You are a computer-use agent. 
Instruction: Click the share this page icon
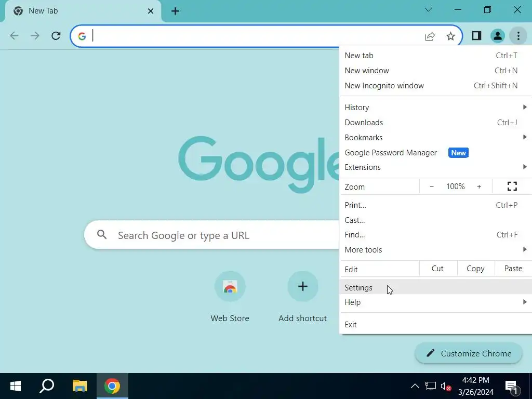pos(430,36)
